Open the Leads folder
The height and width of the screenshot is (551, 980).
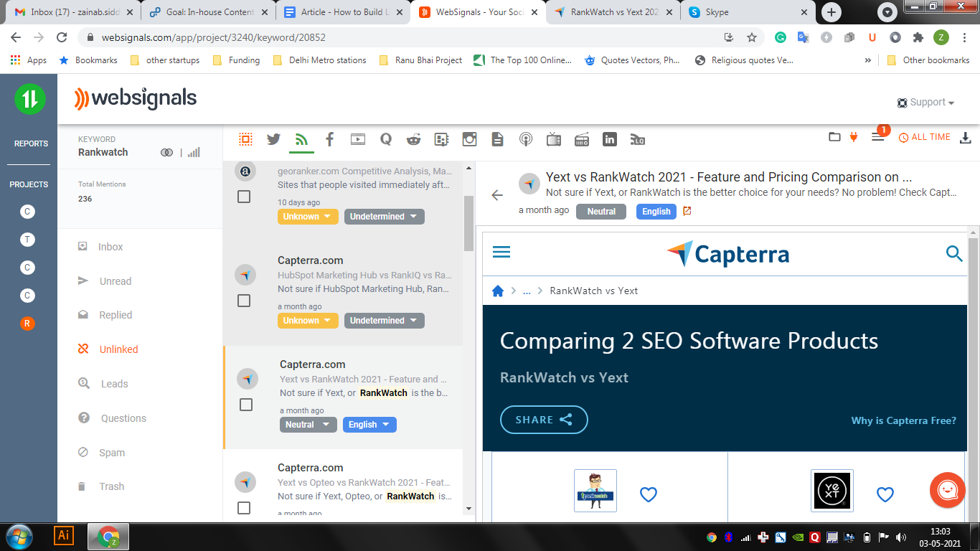114,384
